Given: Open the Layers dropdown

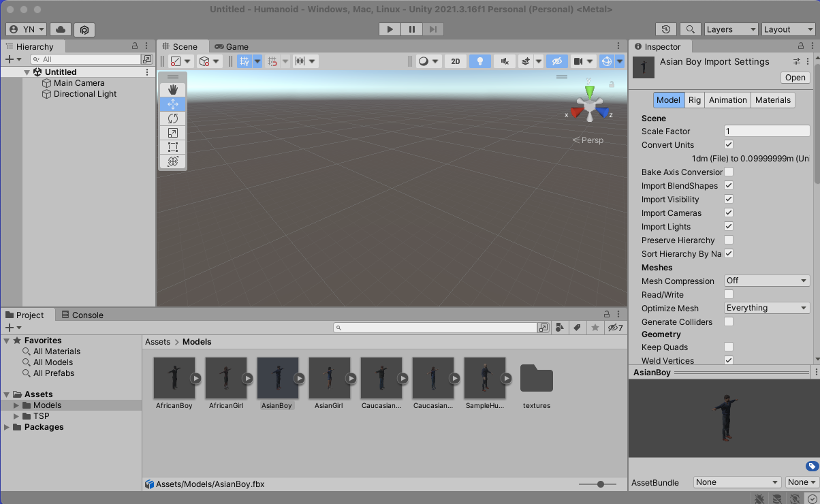Looking at the screenshot, I should 730,29.
